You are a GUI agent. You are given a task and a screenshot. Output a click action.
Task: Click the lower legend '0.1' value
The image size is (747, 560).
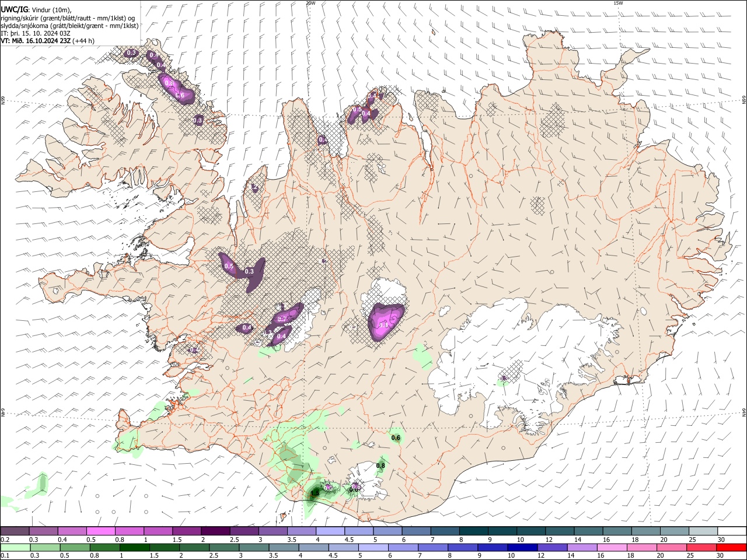coord(5,556)
